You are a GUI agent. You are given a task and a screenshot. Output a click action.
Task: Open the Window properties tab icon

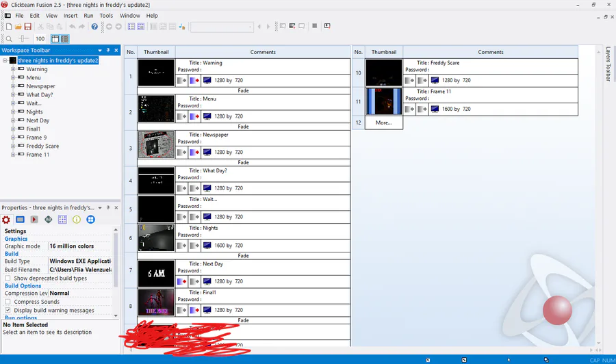click(x=20, y=220)
